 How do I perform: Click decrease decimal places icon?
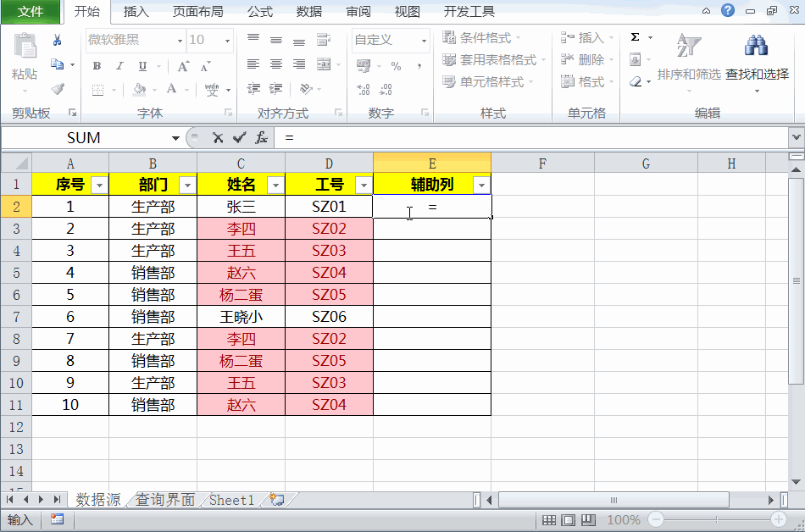[x=386, y=89]
